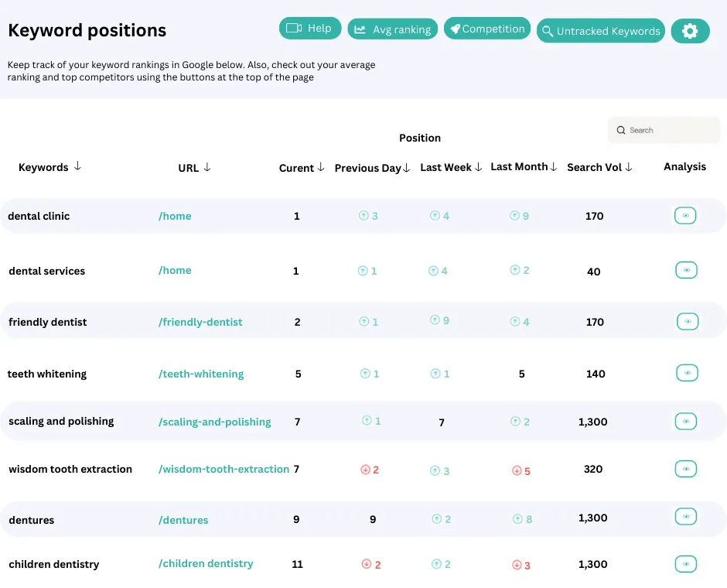
Task: Click the Help button
Action: (310, 28)
